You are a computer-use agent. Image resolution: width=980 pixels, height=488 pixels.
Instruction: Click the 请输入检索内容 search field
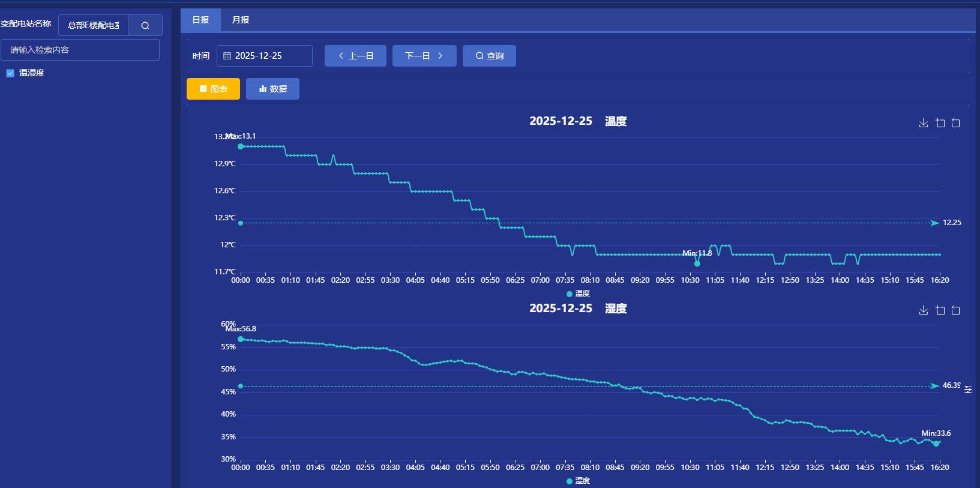pos(80,50)
